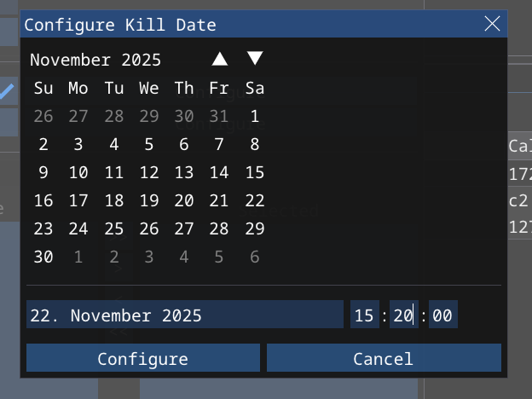Click the Configure button
532x399 pixels.
click(142, 359)
